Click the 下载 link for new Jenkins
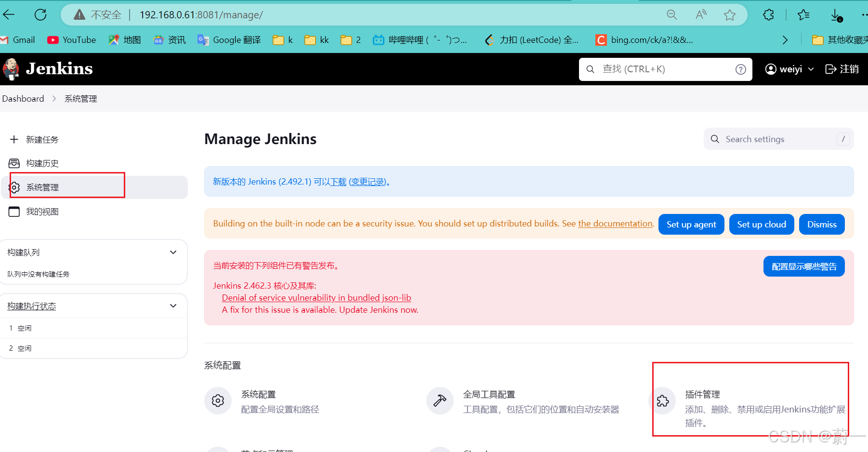Image resolution: width=868 pixels, height=452 pixels. pos(338,182)
